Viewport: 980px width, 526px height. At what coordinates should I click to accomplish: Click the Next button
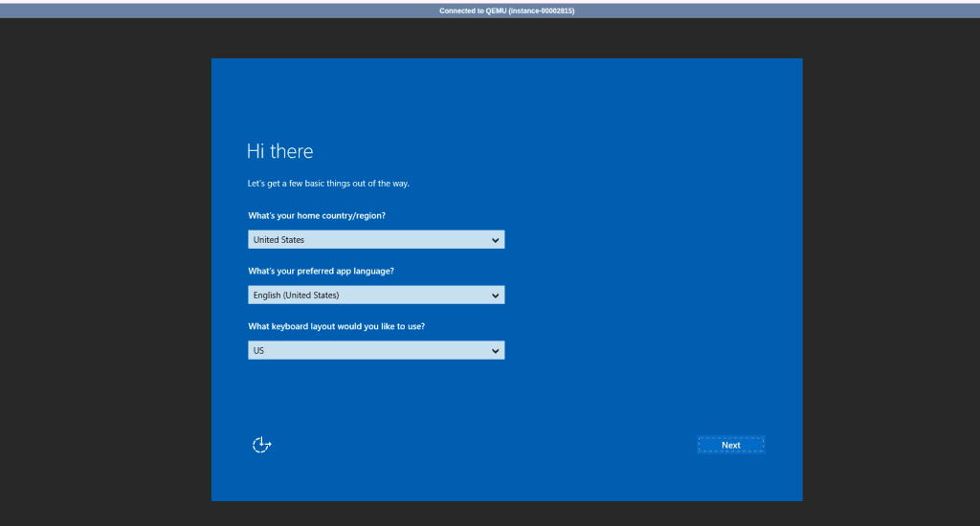pos(730,445)
